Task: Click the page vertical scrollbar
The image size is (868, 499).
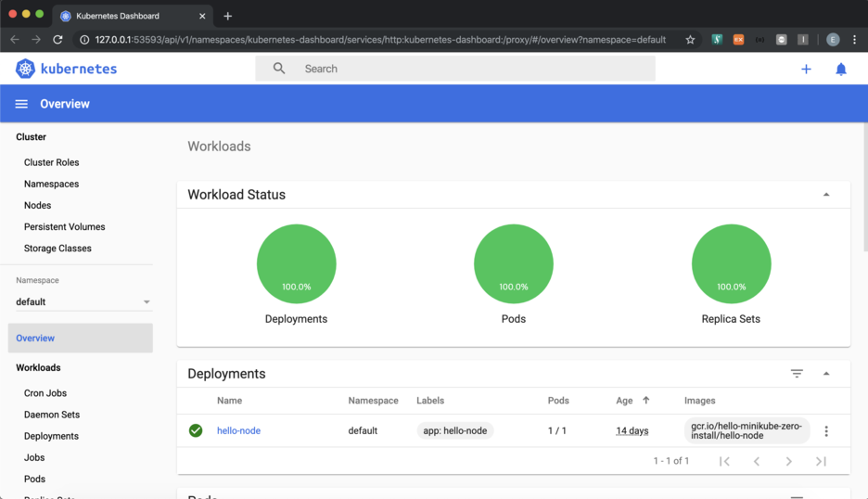Action: point(864,187)
